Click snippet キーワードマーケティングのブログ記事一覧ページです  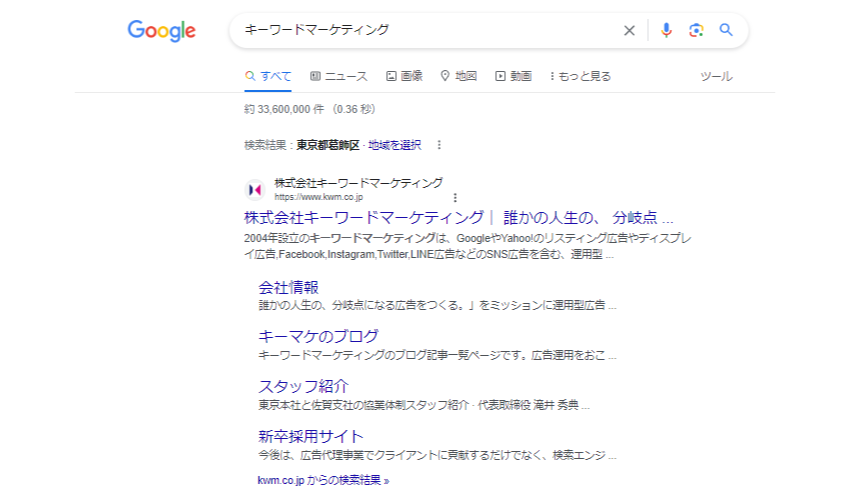coord(437,355)
